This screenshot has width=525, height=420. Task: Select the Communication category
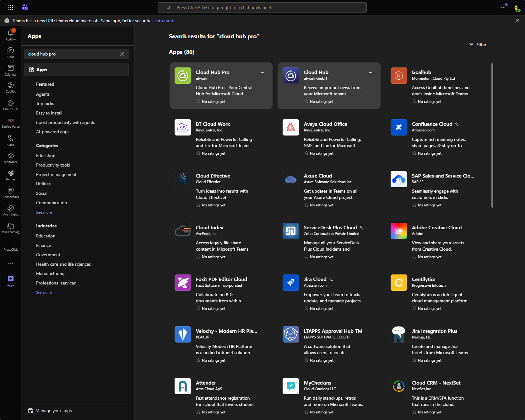click(51, 203)
